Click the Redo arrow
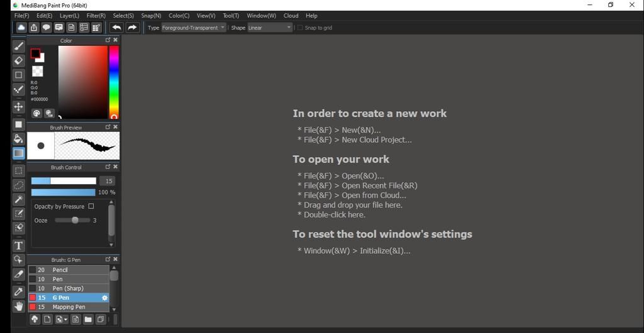This screenshot has height=333, width=644. pos(132,28)
